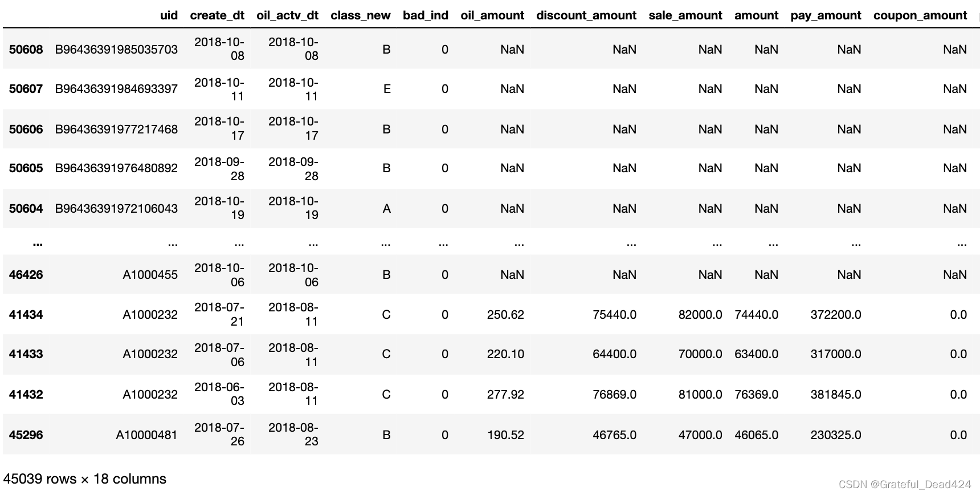
Task: Click the pay_amount column header
Action: [x=826, y=15]
